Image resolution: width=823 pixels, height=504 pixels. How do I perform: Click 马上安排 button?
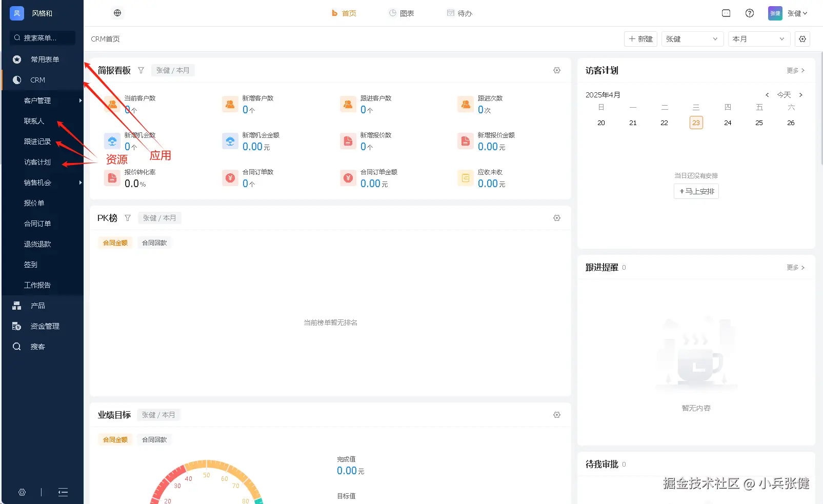[x=696, y=191]
